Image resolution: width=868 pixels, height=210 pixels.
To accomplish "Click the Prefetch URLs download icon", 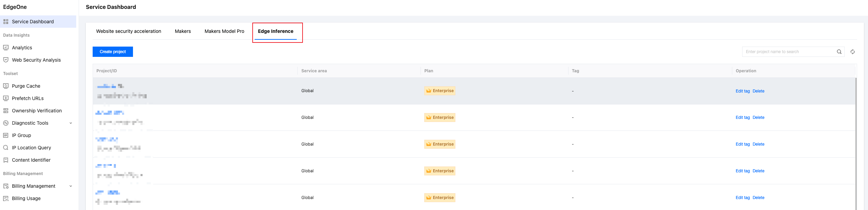I will tap(6, 98).
